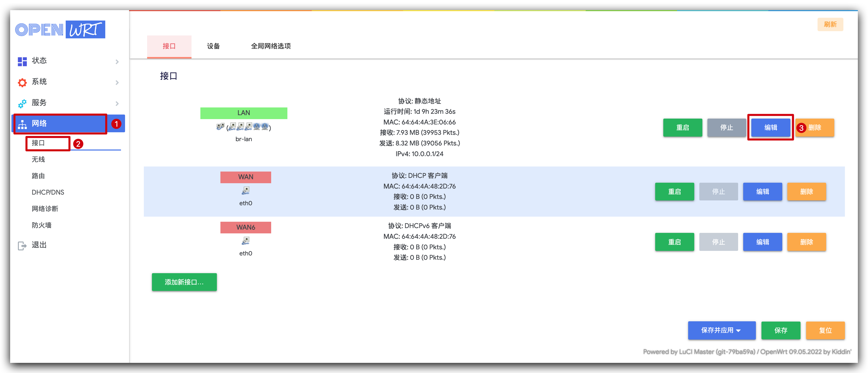Click the orange 复位 reset button

[825, 330]
